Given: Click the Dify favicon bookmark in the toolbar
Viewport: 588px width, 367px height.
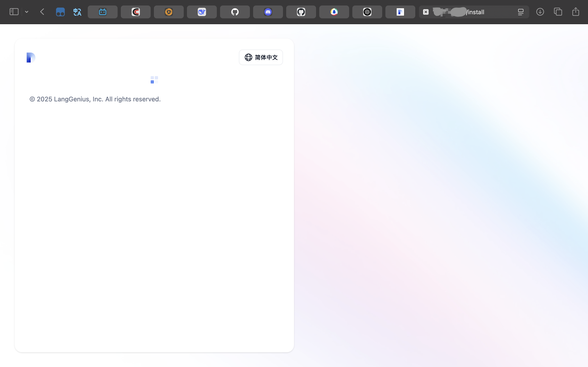Looking at the screenshot, I should coord(400,12).
